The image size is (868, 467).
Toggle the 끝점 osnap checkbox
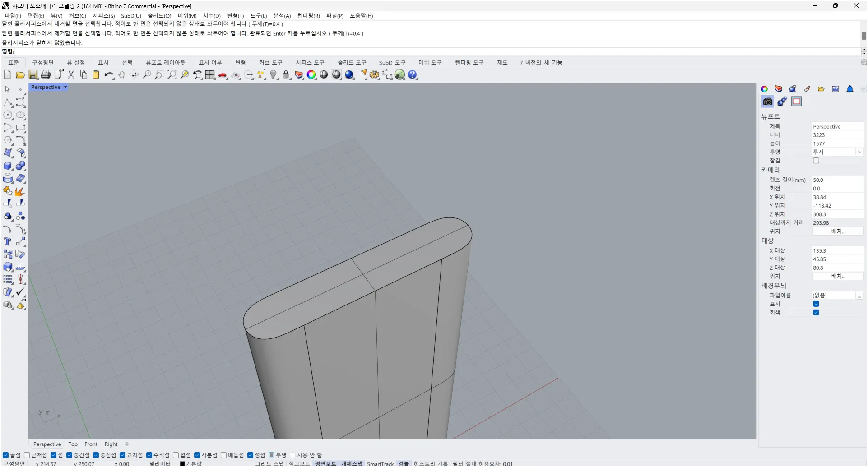(5, 455)
